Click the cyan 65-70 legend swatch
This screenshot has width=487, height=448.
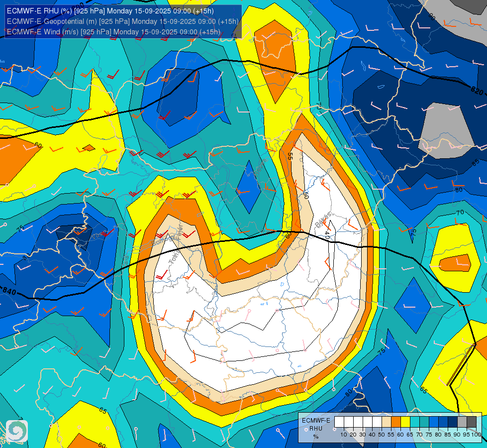pyautogui.click(x=415, y=422)
